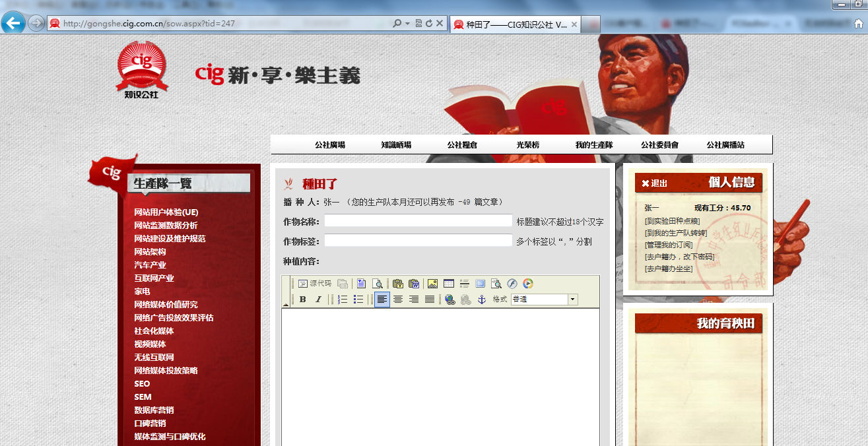Viewport: 868px width, 446px height.
Task: Click the insert hyperlink globe icon
Action: point(450,300)
